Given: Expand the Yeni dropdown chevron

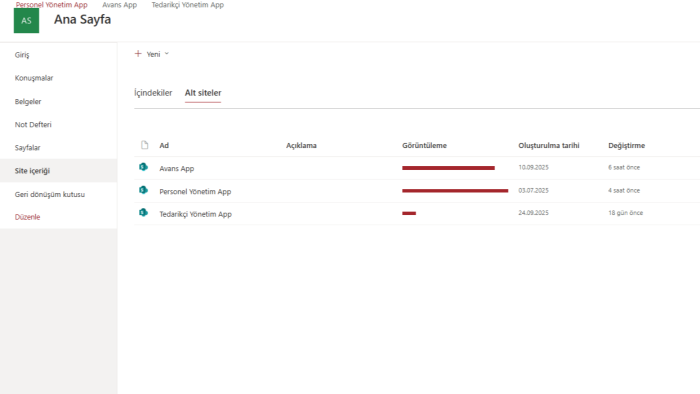Looking at the screenshot, I should (167, 54).
